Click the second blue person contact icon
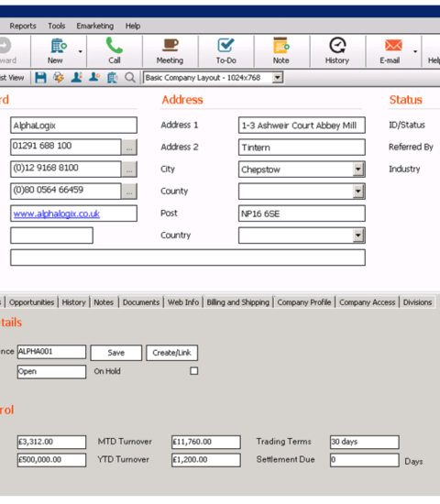 [x=94, y=78]
